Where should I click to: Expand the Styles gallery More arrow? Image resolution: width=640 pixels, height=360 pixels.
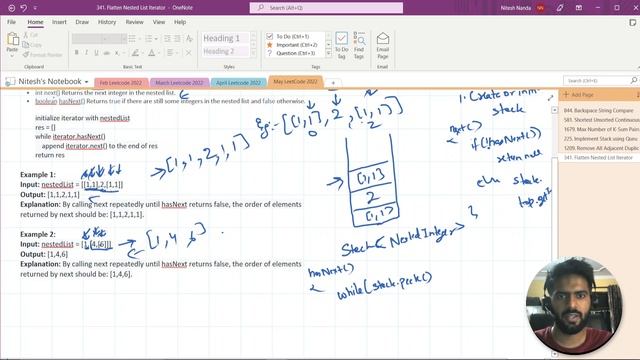pos(253,53)
